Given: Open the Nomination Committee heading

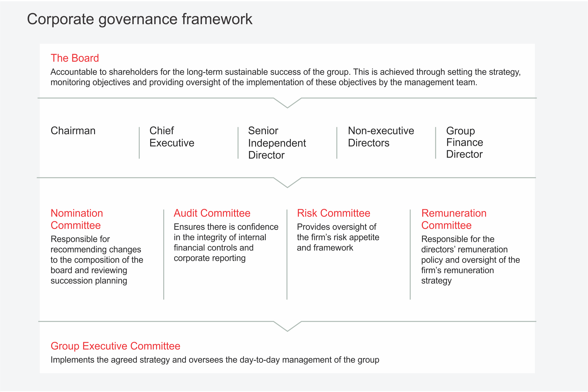Looking at the screenshot, I should 77,219.
